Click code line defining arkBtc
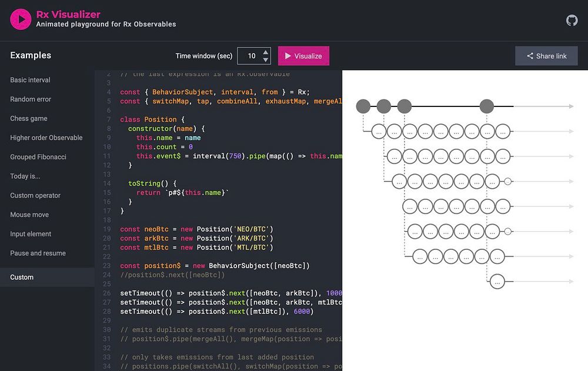This screenshot has width=588, height=371. (196, 238)
